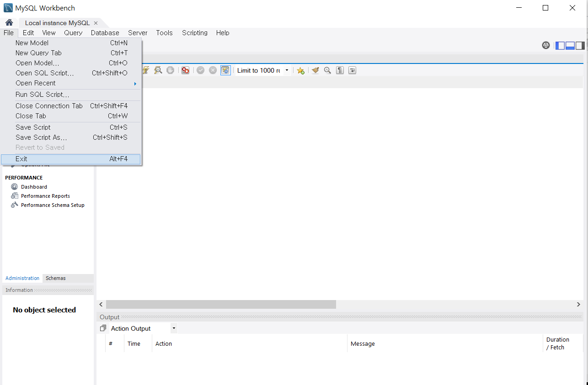Select Open SQL Script... menu entry

click(71, 73)
